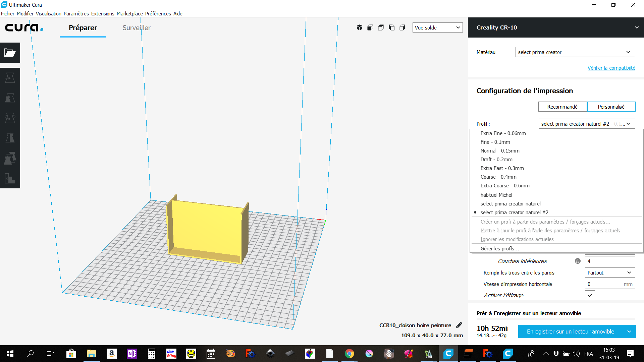Open the Vue solide view mode dropdown
Viewport: 644px width, 362px height.
[x=437, y=27]
